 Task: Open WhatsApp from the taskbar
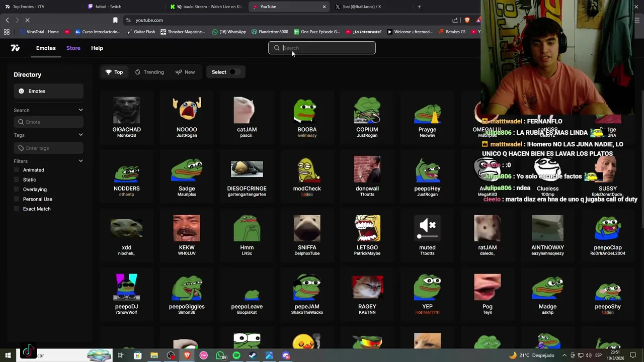click(x=220, y=355)
